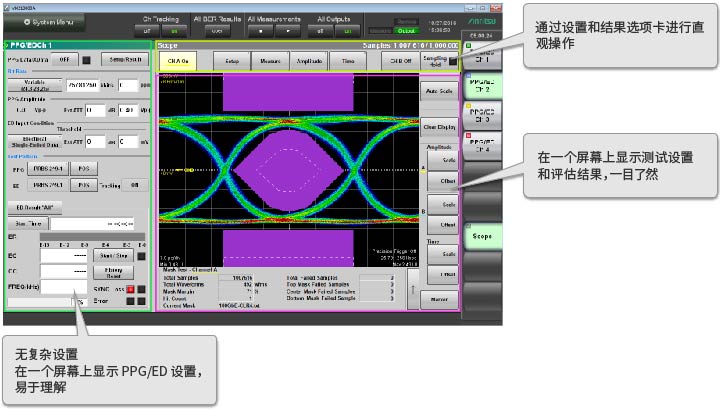
Task: Click the indicator next to Start/Stop
Action: click(x=141, y=256)
